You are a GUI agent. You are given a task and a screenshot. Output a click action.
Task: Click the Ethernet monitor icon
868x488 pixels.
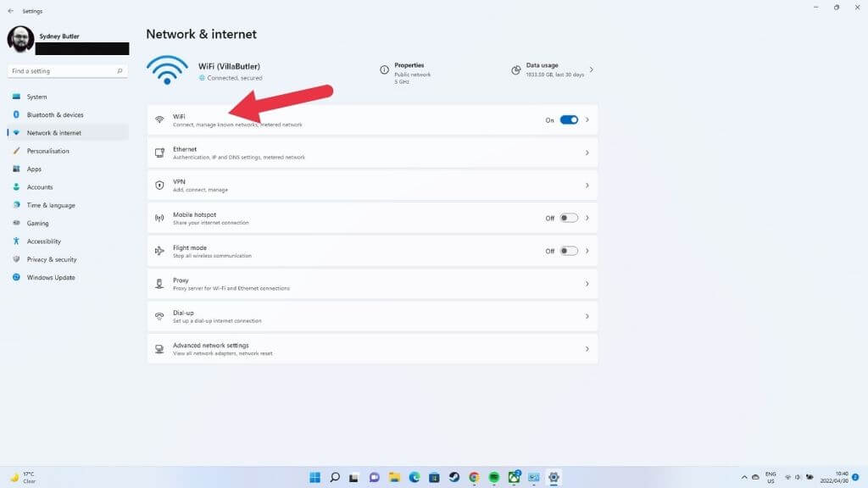(x=159, y=152)
